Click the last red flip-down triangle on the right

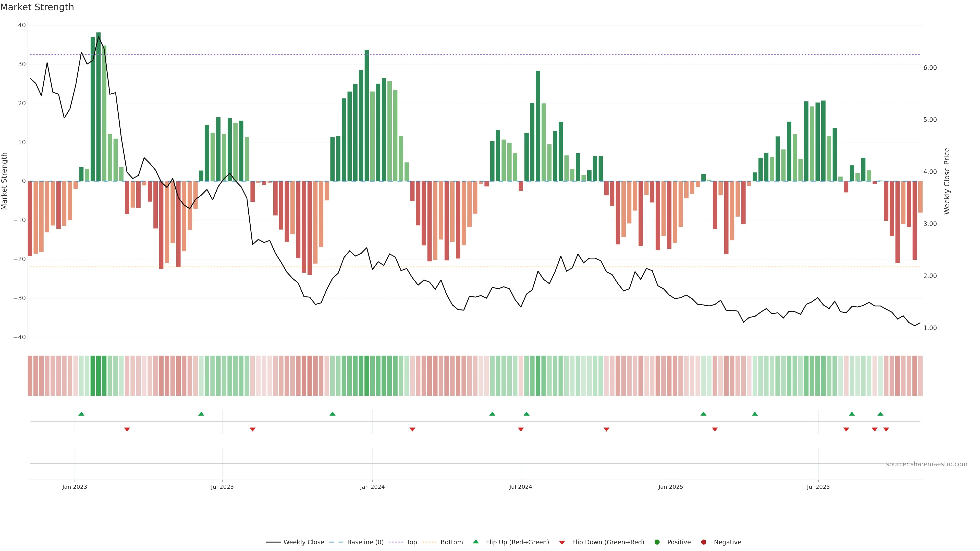pyautogui.click(x=886, y=429)
